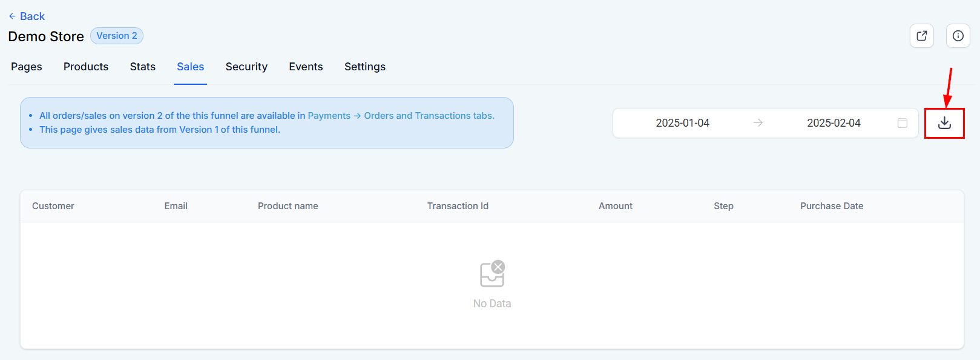The image size is (980, 360).
Task: Click the Purchase Date column header
Action: [x=832, y=206]
